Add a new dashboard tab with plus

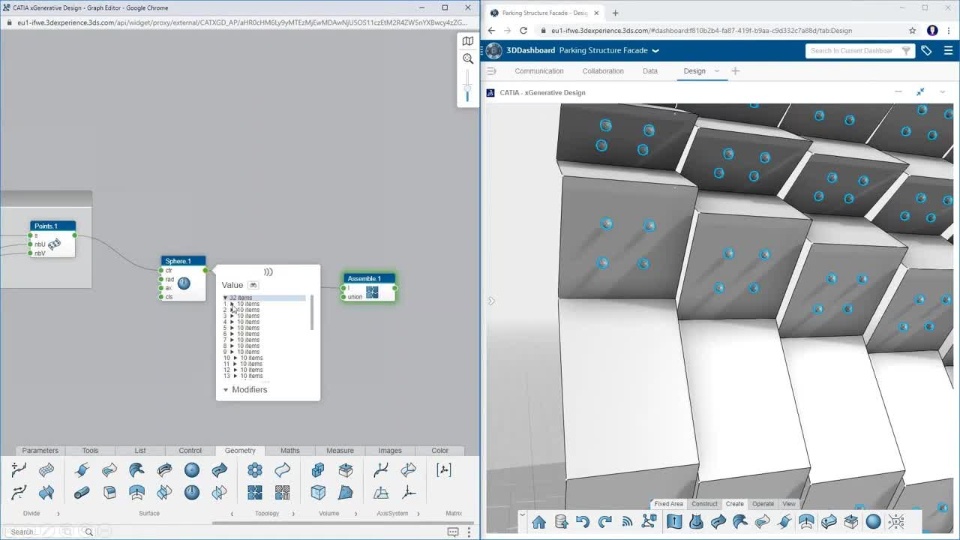click(735, 71)
